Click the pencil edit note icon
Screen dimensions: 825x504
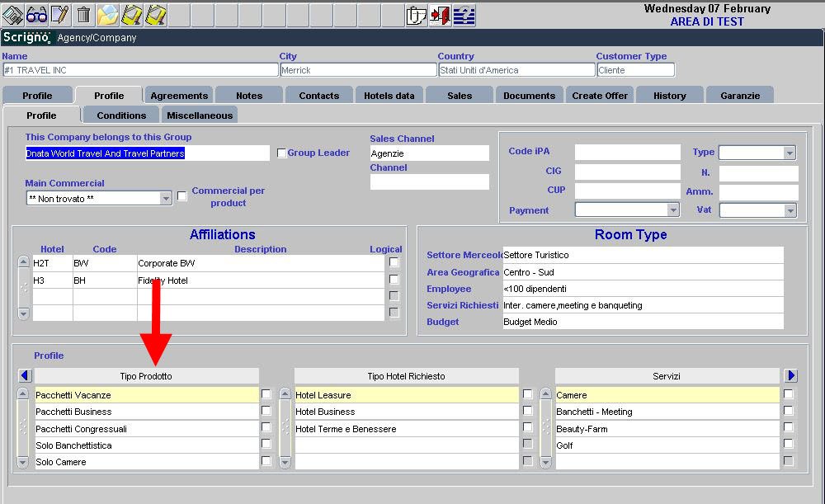(x=59, y=15)
